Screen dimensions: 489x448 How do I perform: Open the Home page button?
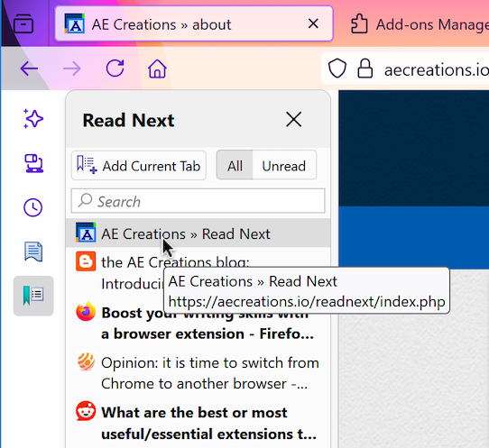pos(157,69)
